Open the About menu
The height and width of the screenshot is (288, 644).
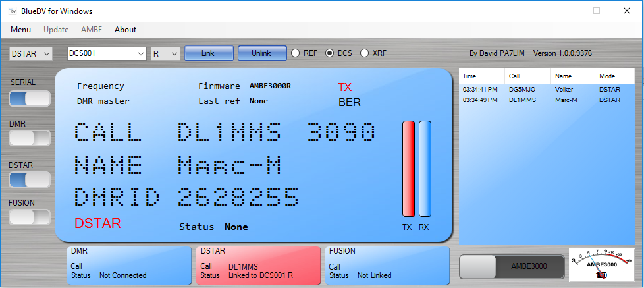click(x=125, y=30)
